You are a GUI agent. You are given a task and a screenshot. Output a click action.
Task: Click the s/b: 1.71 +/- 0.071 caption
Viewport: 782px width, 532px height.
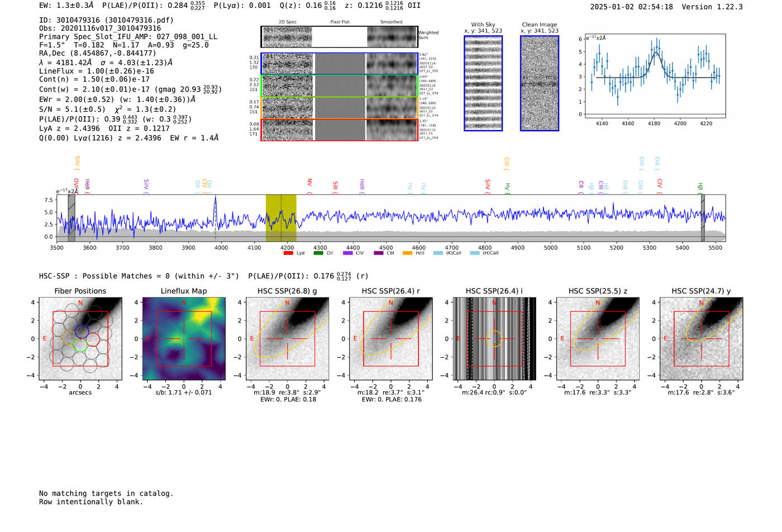(x=184, y=392)
